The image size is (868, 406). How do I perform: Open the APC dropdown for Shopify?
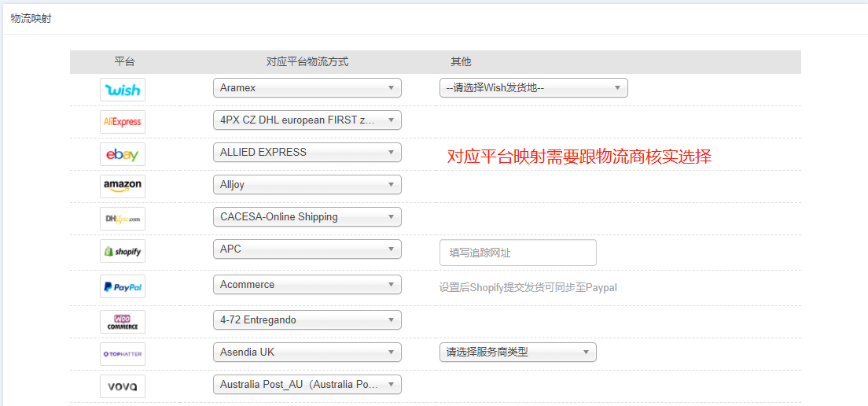[x=307, y=249]
